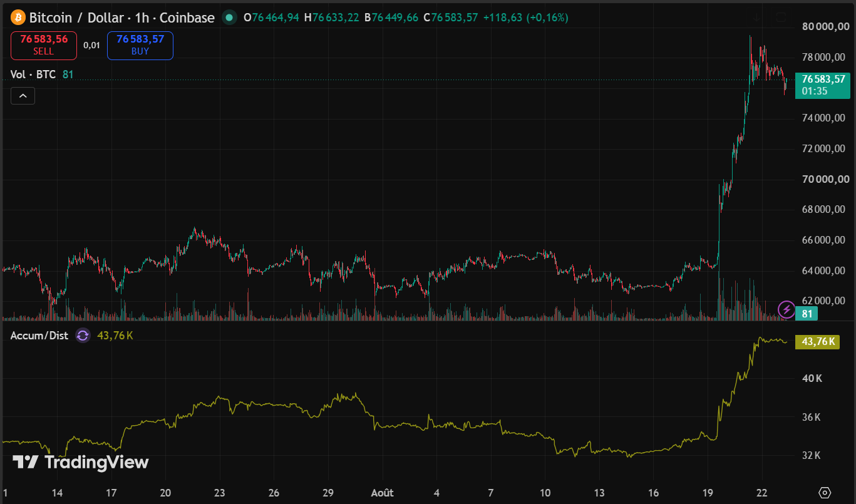This screenshot has height=504, width=856.
Task: Select the Vol · BTC indicator label
Action: pos(33,75)
